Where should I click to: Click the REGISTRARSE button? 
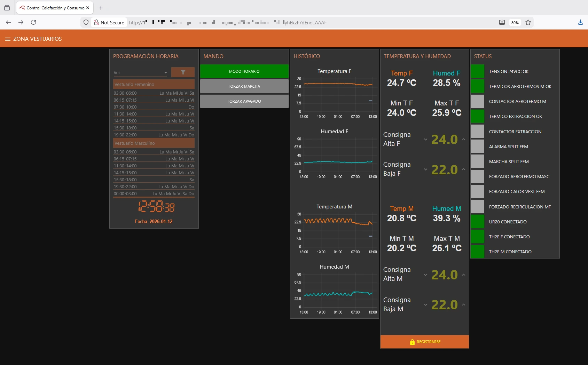click(425, 342)
